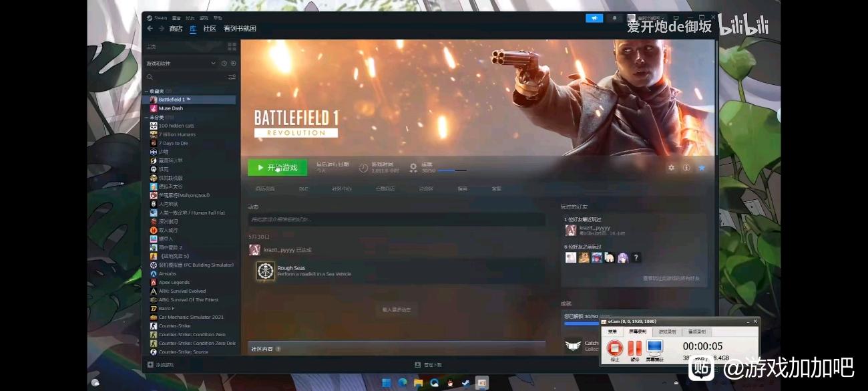Open the advanced filter sliders icon
This screenshot has width=868, height=391.
pos(232,77)
